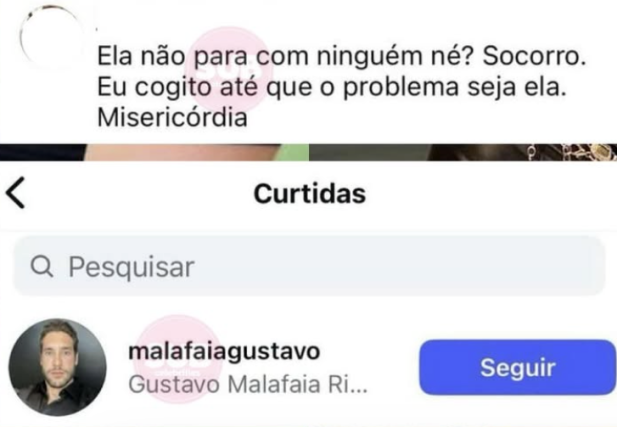Click the pink watermark logo beside the username
The image size is (617, 427).
[x=178, y=359]
